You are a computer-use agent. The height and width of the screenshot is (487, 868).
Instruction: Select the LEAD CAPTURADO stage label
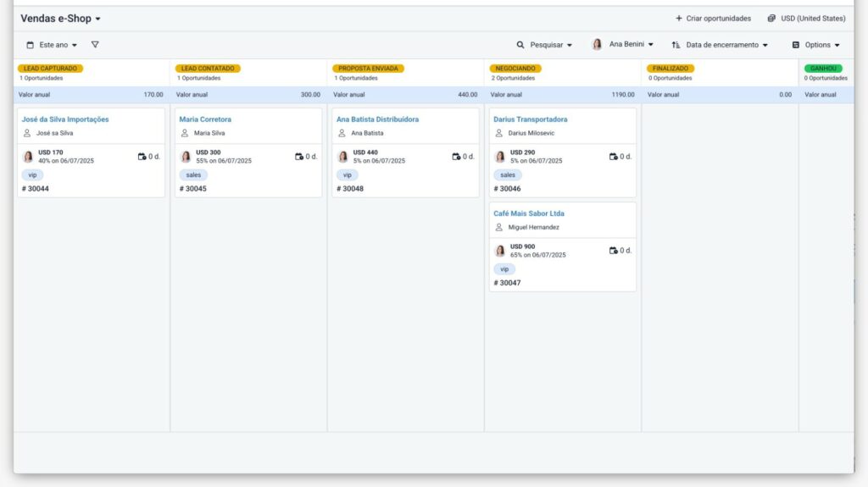50,68
